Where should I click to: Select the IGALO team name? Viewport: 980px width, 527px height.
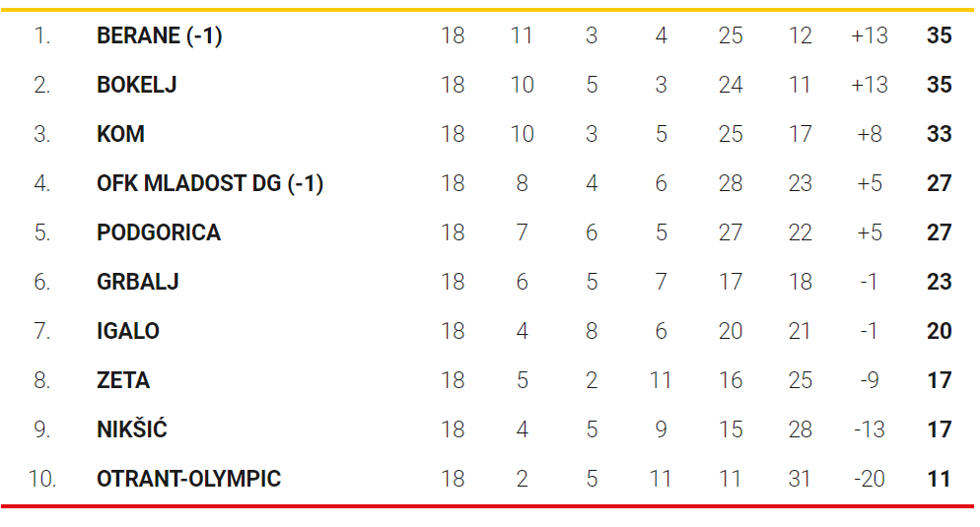tap(128, 331)
